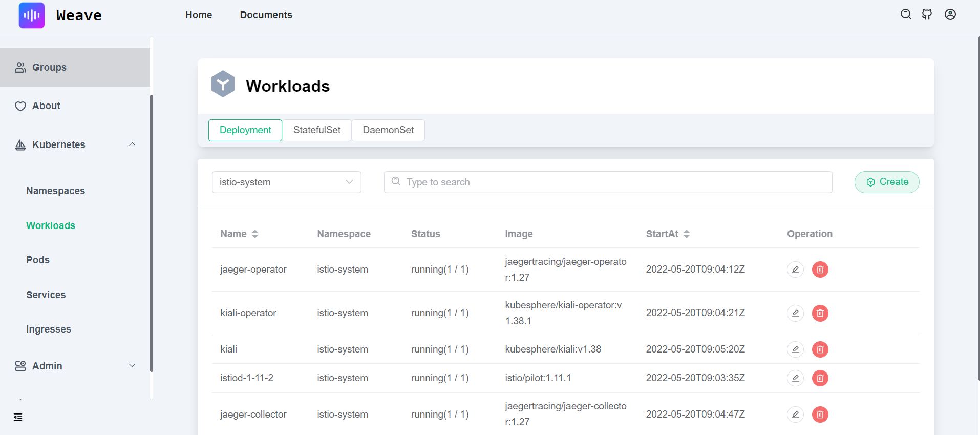This screenshot has height=435, width=980.
Task: Click the page vertical scrollbar
Action: tap(978, 208)
